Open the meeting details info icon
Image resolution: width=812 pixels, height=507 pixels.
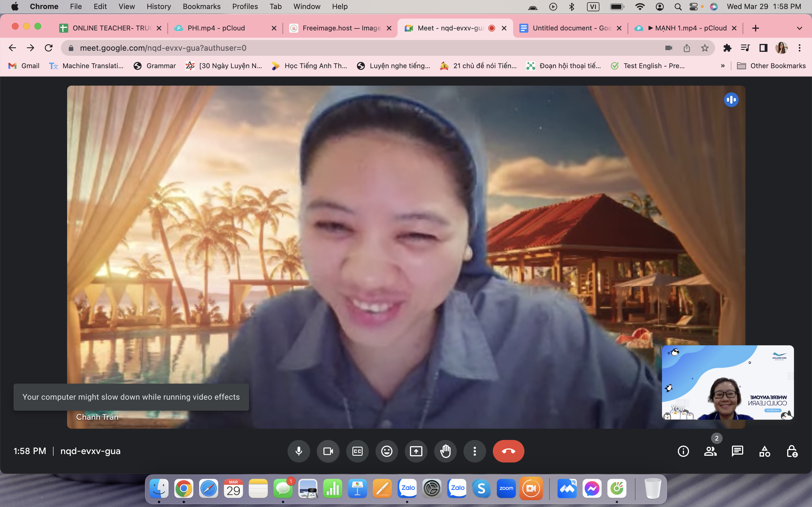pyautogui.click(x=683, y=451)
